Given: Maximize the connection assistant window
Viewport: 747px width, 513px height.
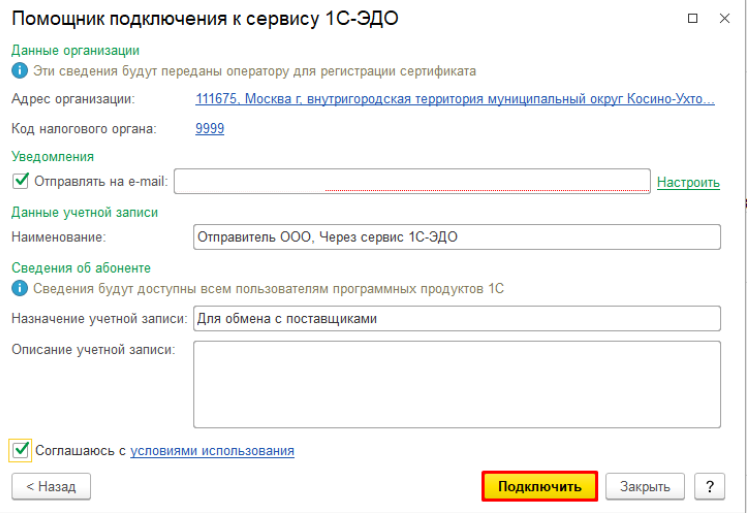Looking at the screenshot, I should (694, 19).
